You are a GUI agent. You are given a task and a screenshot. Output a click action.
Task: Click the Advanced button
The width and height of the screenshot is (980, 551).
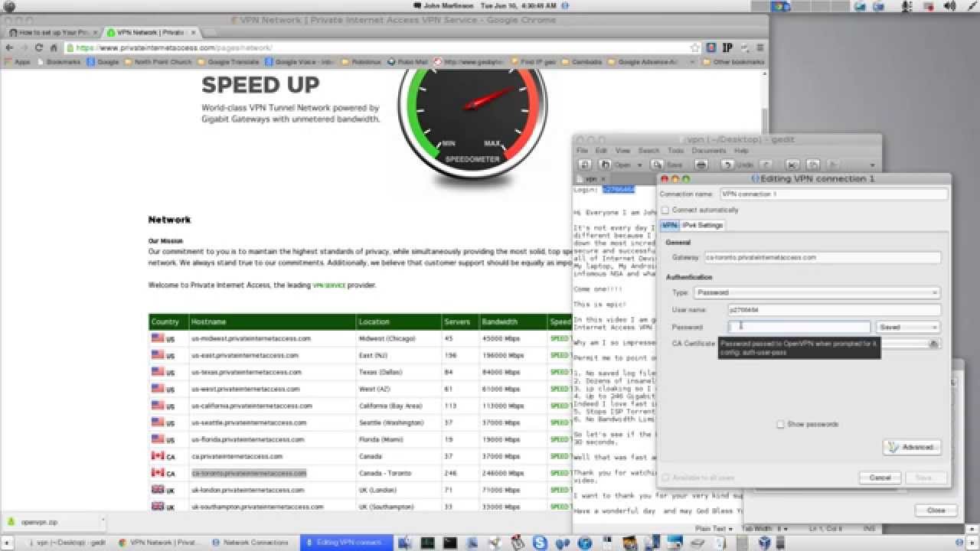click(x=912, y=447)
